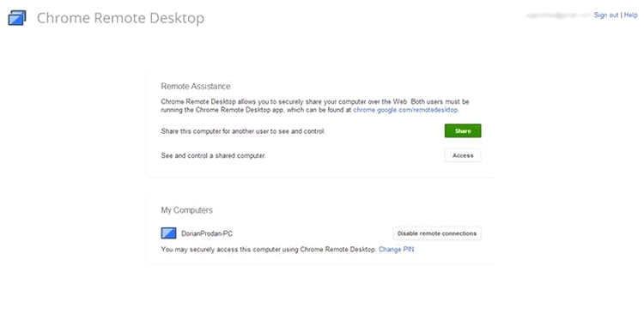644x320 pixels.
Task: Open the Change PIN link
Action: coord(397,249)
